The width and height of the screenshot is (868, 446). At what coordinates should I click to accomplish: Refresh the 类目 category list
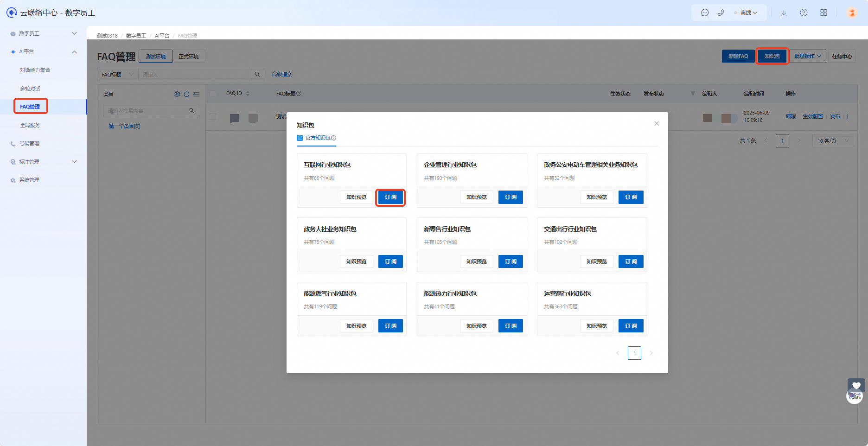[x=186, y=94]
